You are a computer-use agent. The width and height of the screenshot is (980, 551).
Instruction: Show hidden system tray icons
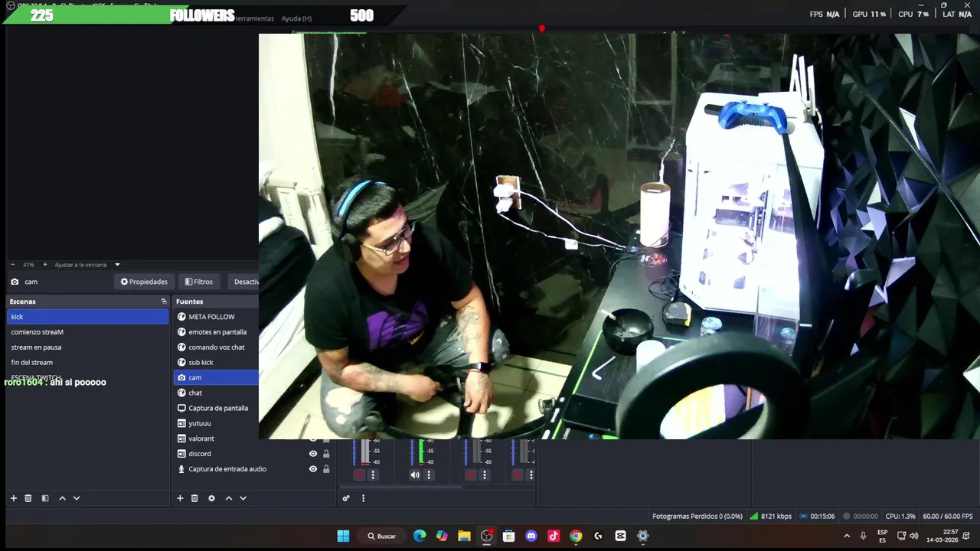tap(847, 536)
